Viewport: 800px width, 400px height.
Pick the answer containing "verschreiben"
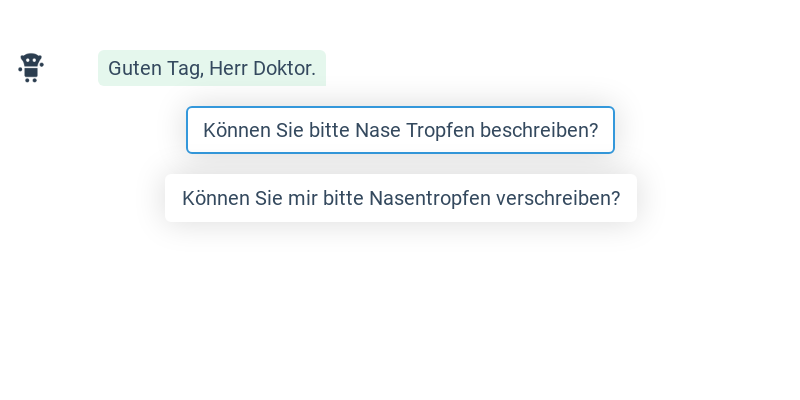[x=400, y=198]
